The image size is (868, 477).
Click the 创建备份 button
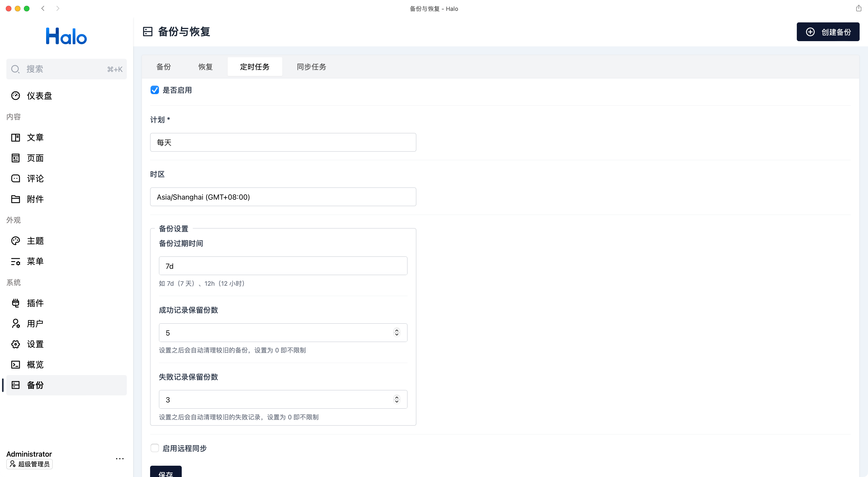(828, 32)
